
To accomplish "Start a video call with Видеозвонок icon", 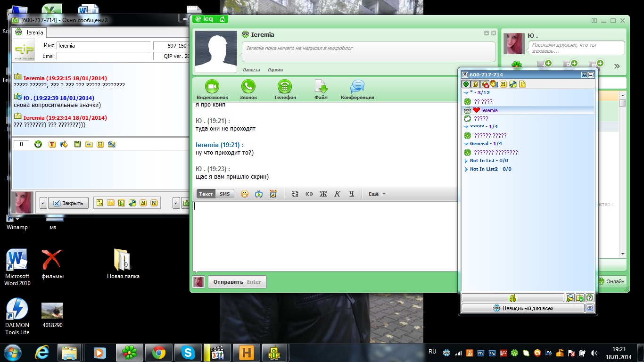I will click(x=212, y=87).
